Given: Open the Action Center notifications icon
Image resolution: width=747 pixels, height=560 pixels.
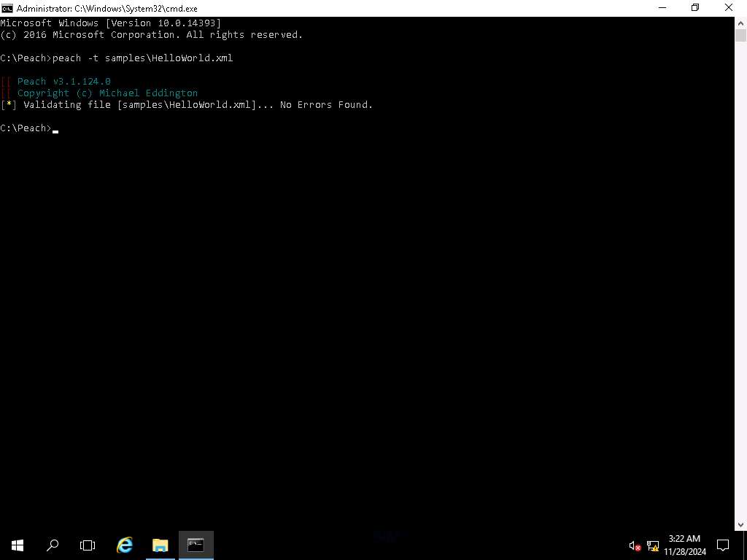Looking at the screenshot, I should tap(723, 545).
